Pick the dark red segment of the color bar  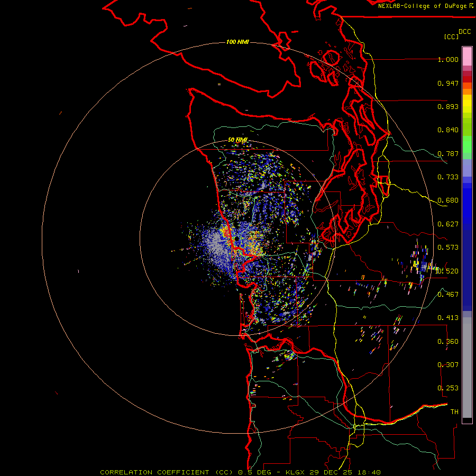click(467, 79)
